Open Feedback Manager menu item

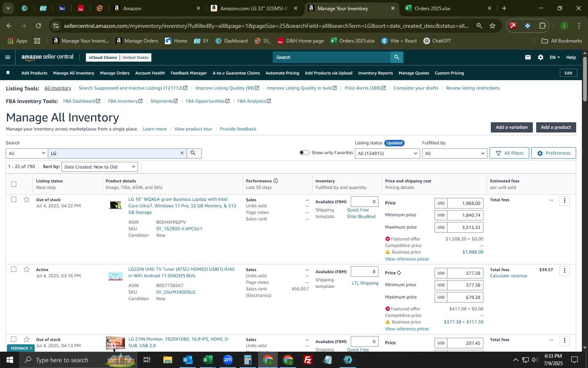[x=189, y=73]
